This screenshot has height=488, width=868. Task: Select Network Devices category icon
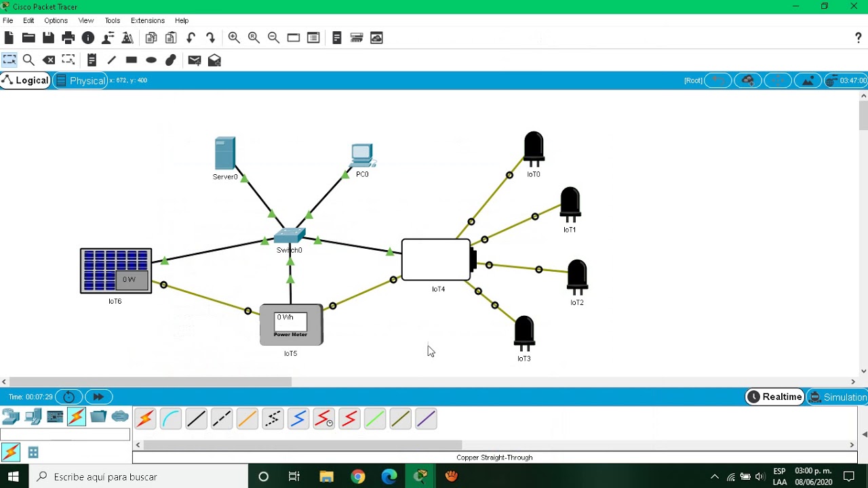point(11,417)
